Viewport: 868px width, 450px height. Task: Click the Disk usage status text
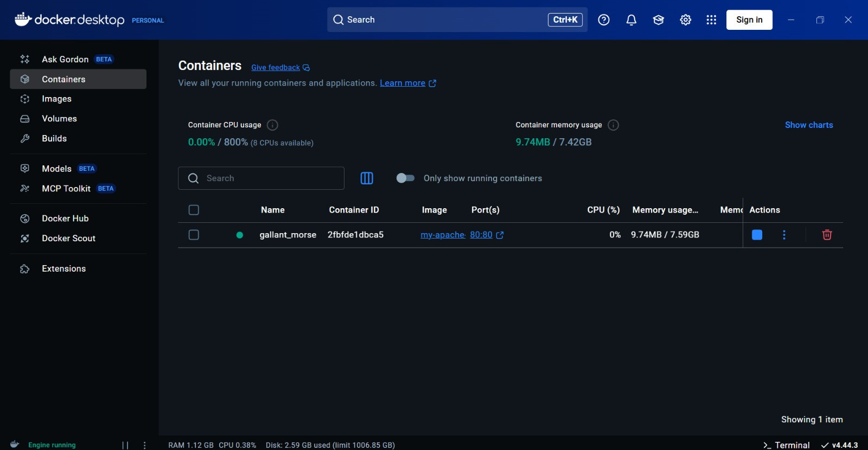tap(330, 445)
